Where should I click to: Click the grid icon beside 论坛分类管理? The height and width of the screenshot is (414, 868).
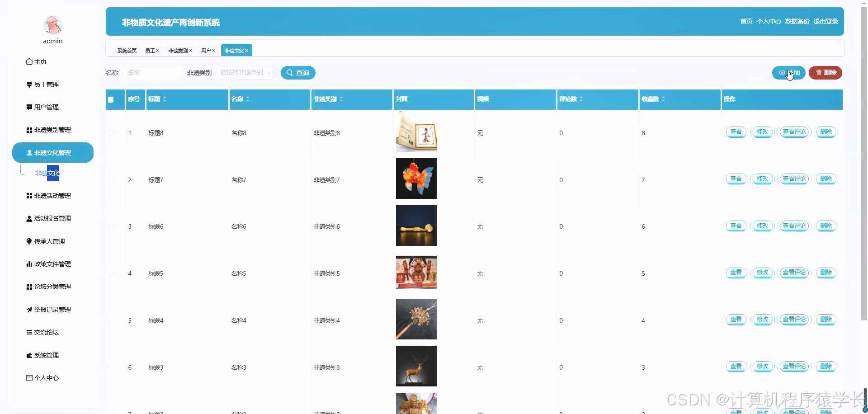29,287
